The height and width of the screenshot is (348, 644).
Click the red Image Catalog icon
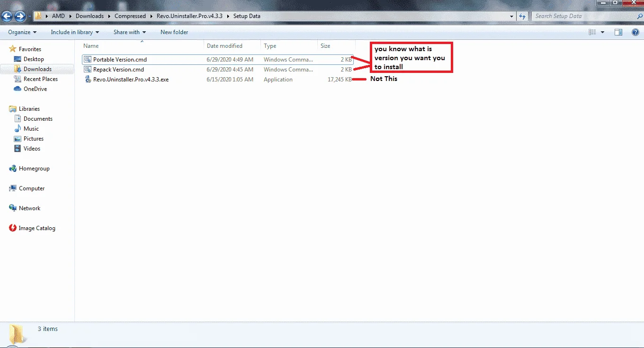(13, 228)
